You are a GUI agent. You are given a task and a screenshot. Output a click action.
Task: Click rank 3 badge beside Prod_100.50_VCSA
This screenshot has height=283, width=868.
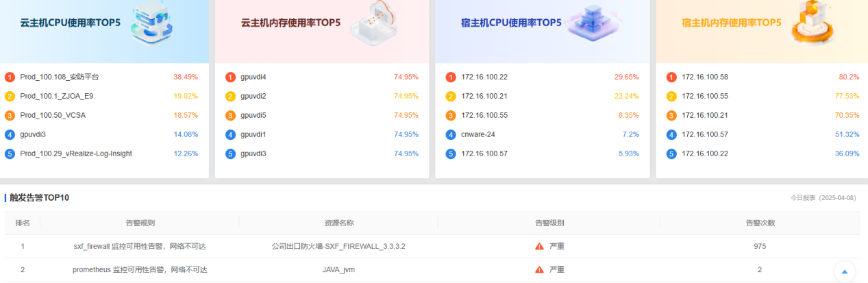10,115
